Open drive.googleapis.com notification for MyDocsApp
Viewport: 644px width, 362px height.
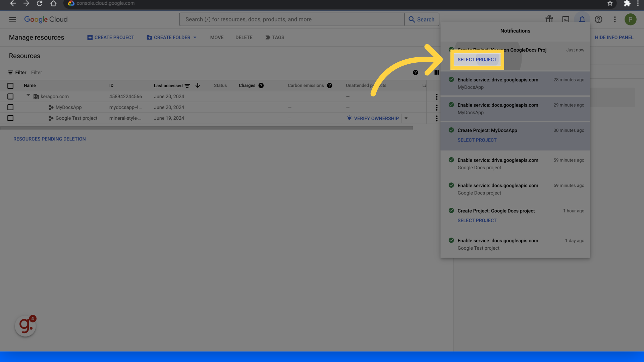pos(515,83)
